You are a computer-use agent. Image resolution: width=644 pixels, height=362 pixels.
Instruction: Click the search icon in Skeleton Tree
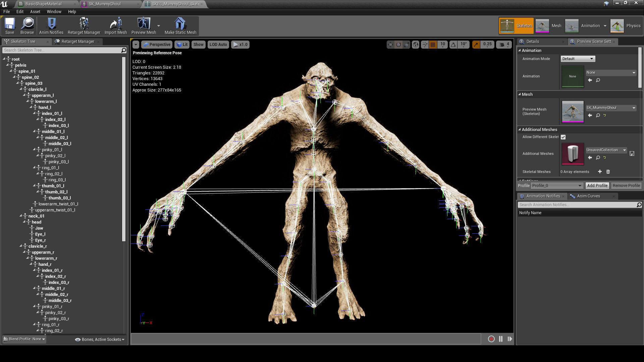pyautogui.click(x=123, y=50)
